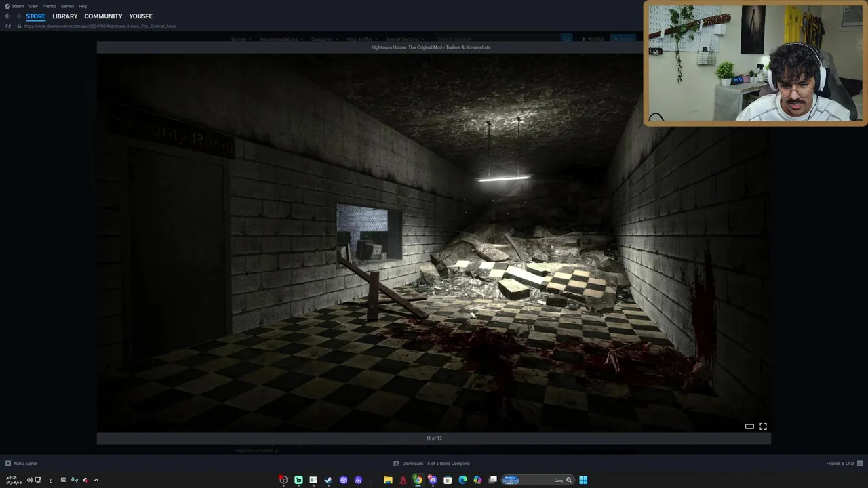The image size is (868, 488).
Task: Go back with the back arrow
Action: 7,16
